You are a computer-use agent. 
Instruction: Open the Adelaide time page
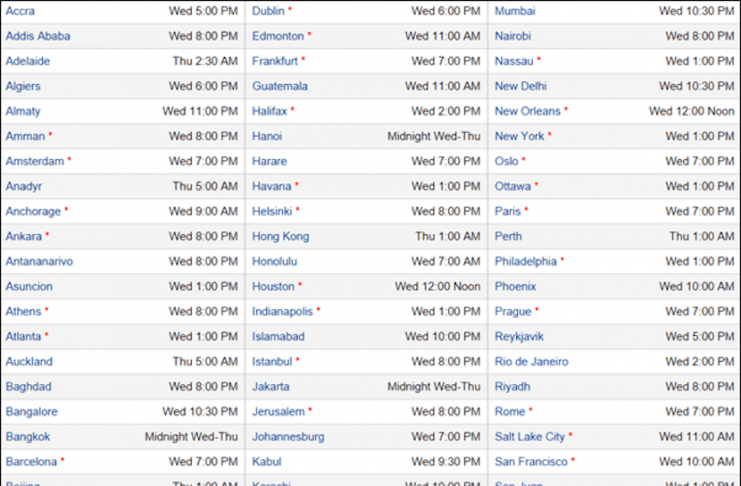point(28,61)
